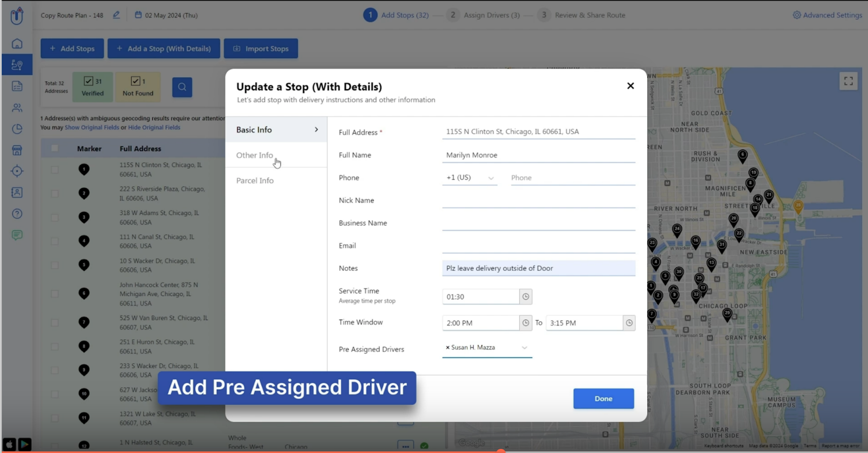The width and height of the screenshot is (868, 453).
Task: Check the row for John Hancock Center
Action: (x=54, y=294)
